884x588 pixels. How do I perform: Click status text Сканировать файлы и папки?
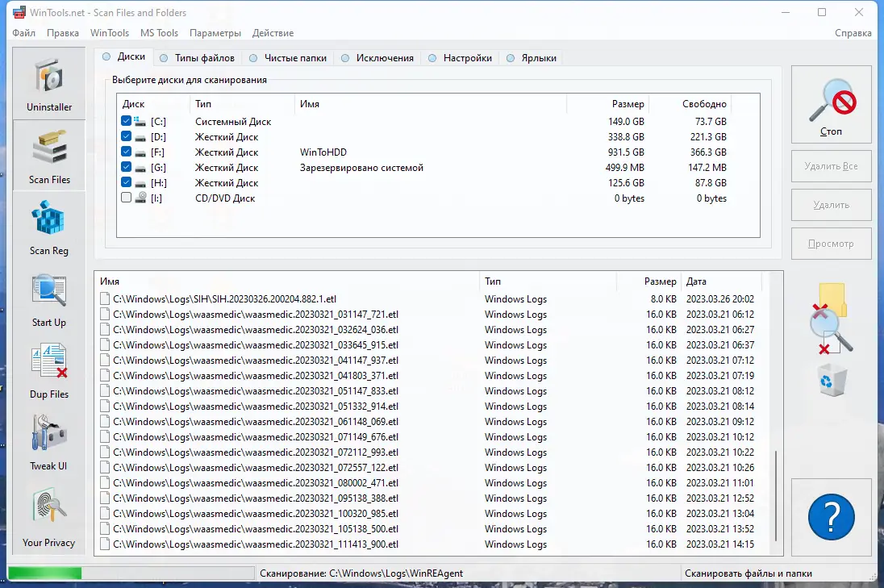point(748,573)
